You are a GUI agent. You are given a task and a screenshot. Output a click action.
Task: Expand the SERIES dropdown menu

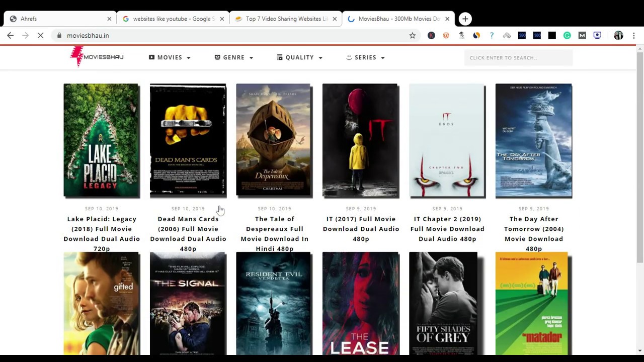click(x=365, y=57)
